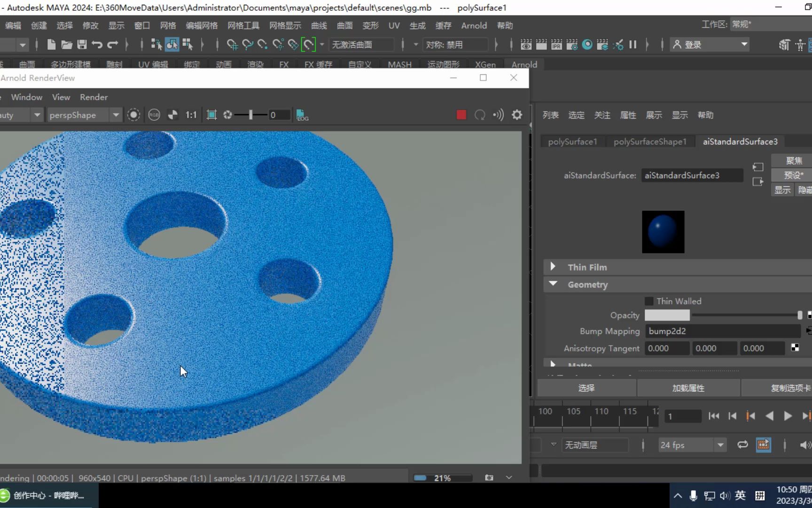Click the RenderView exposure slider
Screen dimensions: 812x508
pos(251,115)
